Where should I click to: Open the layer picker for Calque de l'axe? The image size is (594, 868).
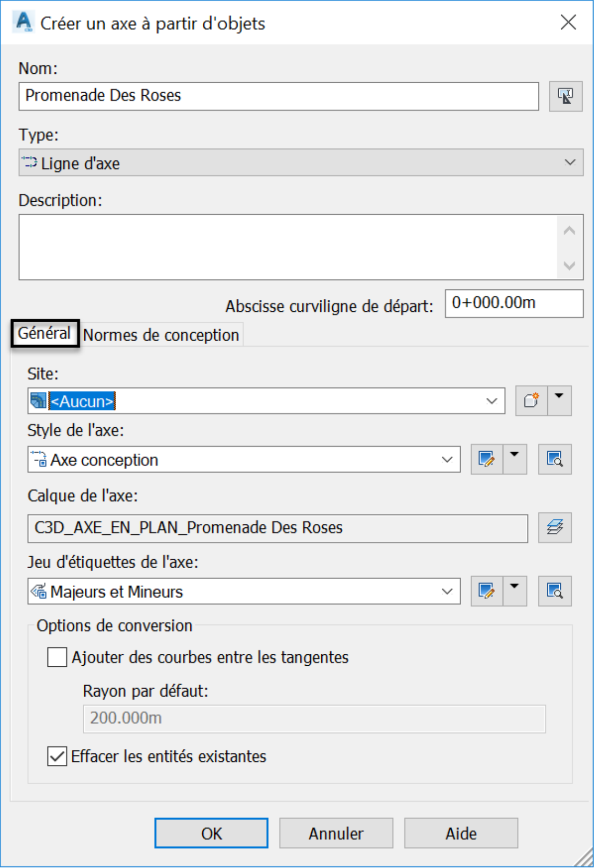click(x=554, y=527)
